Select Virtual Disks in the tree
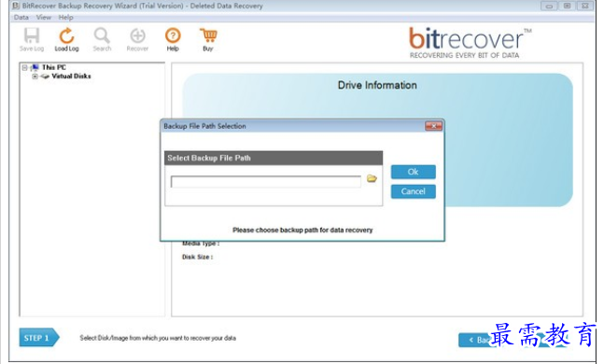604x364 pixels. tap(71, 77)
